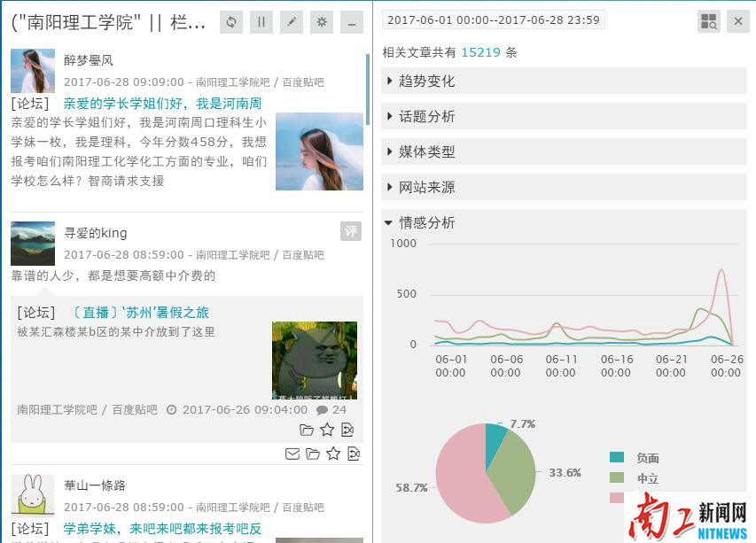Click the star icon beside the envelope icon
Image resolution: width=756 pixels, height=543 pixels.
pos(333,454)
